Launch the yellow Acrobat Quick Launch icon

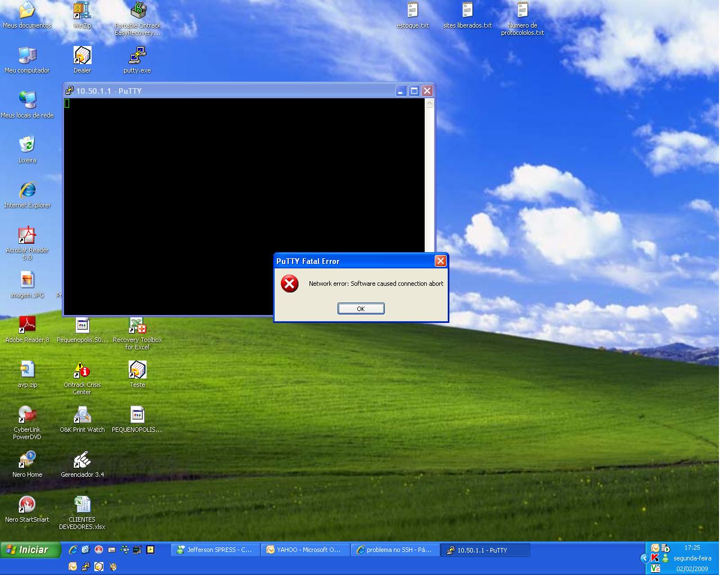pos(151,550)
